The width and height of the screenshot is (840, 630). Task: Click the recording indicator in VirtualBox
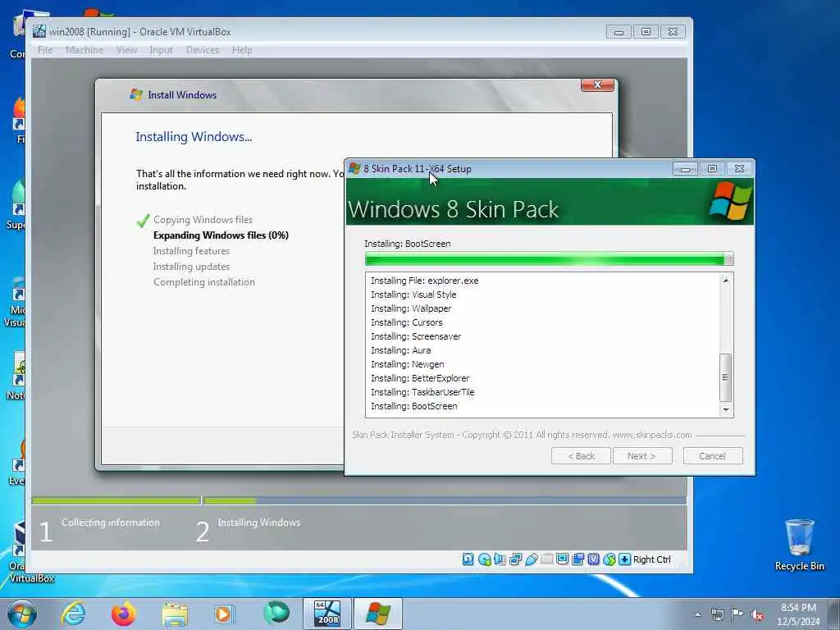click(x=577, y=559)
